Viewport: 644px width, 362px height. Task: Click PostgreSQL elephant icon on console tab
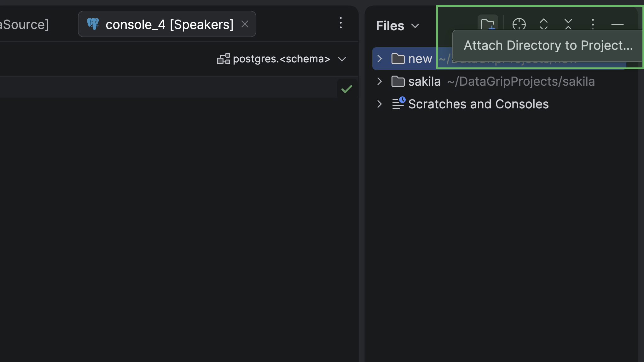pos(93,24)
